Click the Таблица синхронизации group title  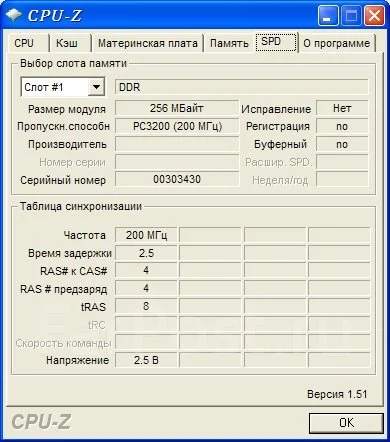click(81, 206)
